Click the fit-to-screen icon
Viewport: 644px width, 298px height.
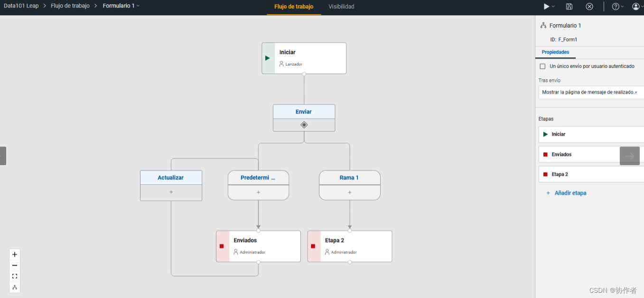pos(15,276)
